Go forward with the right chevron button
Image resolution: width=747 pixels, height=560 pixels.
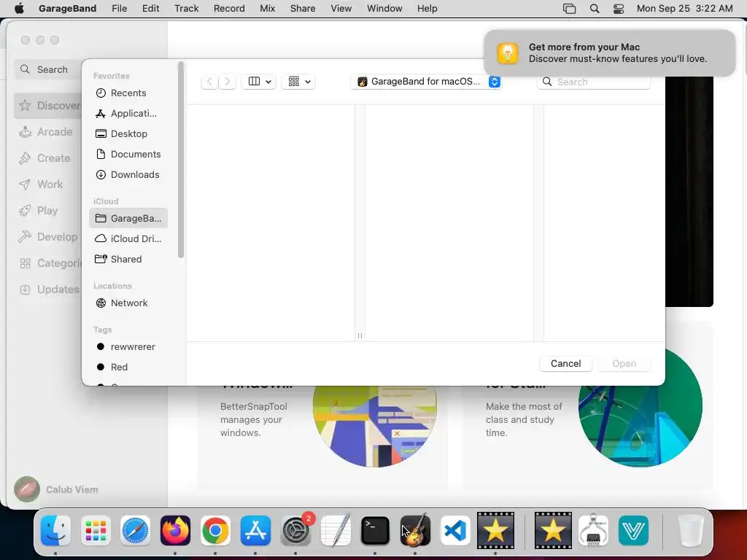[228, 82]
